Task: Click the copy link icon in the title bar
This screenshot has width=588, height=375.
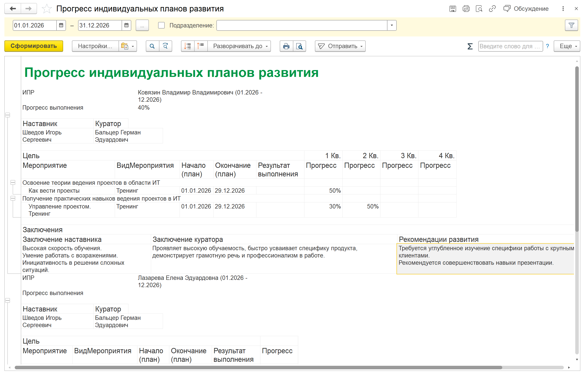Action: pos(492,9)
